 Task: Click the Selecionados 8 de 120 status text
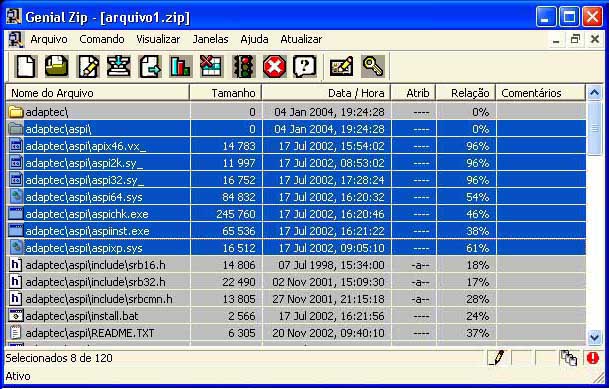click(59, 358)
